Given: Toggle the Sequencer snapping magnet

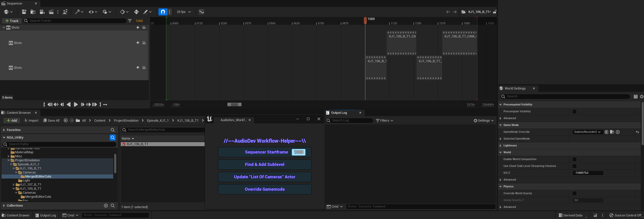Looking at the screenshot, I should tap(163, 12).
